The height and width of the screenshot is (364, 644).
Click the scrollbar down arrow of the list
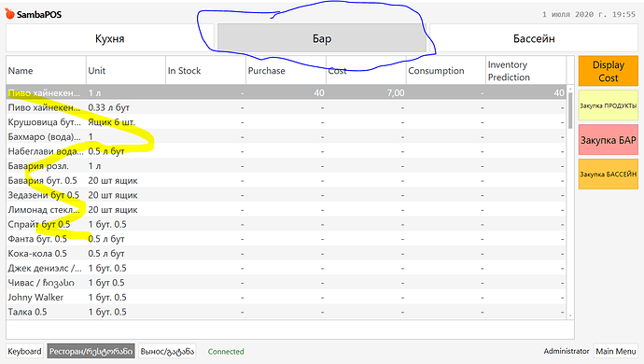[x=570, y=315]
